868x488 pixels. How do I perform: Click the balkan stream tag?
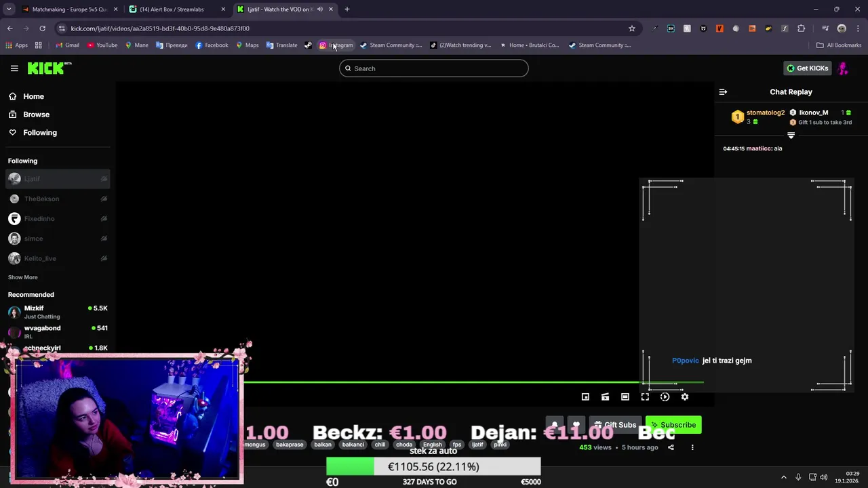[x=323, y=445]
